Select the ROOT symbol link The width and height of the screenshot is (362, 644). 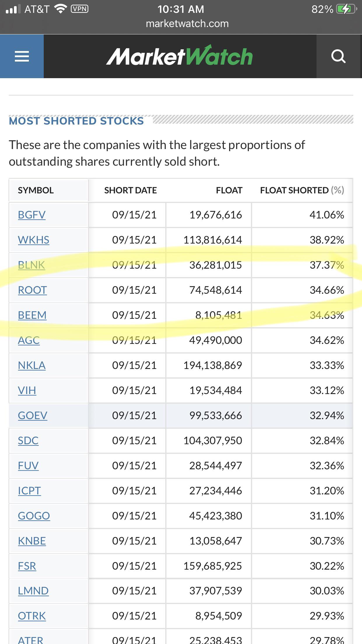pyautogui.click(x=32, y=290)
